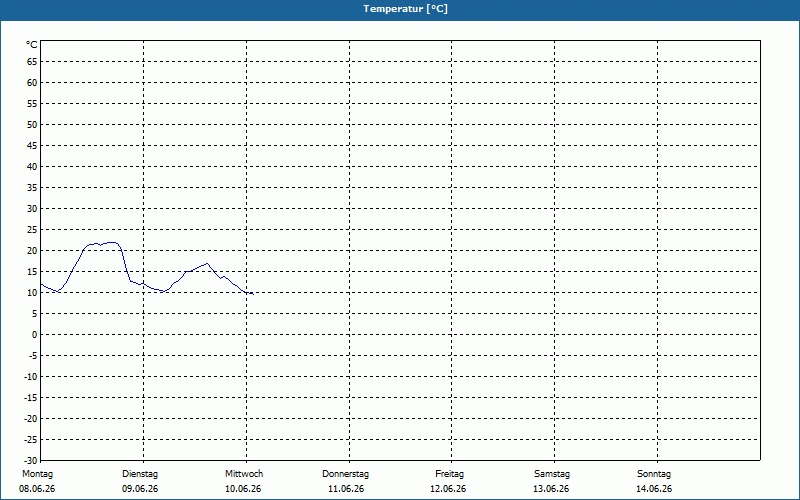The width and height of the screenshot is (800, 500).
Task: Select the 30 y-axis value
Action: click(32, 209)
